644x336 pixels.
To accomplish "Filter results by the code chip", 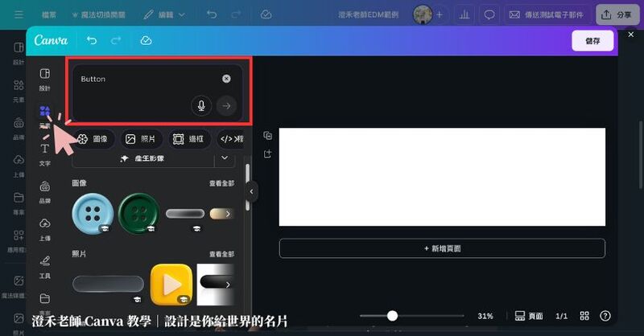I will 231,139.
